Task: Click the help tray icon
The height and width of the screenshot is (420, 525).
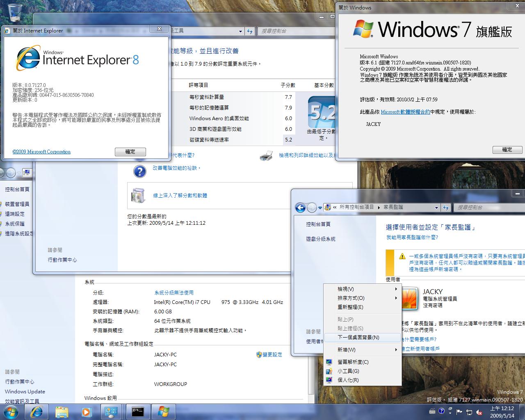Action: click(x=441, y=411)
